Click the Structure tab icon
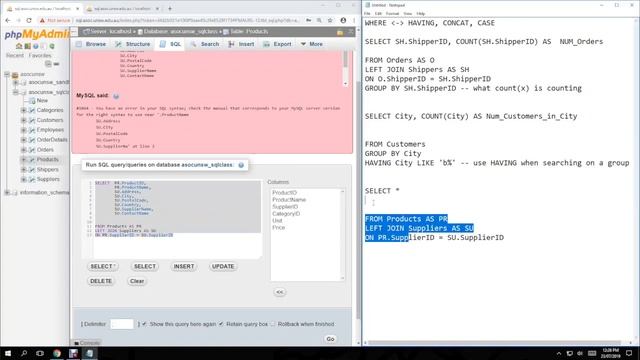This screenshot has height=360, width=640. (x=118, y=44)
